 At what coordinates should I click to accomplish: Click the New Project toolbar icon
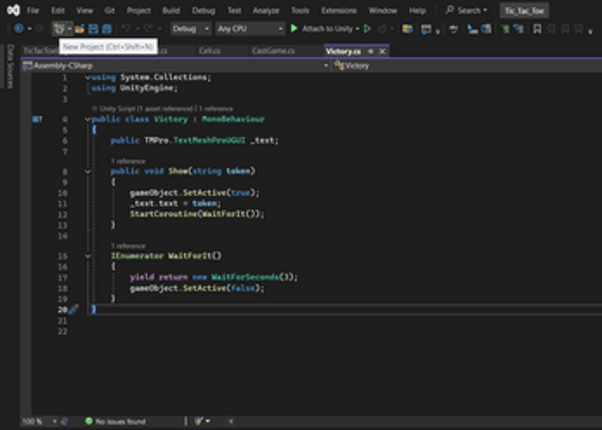[x=59, y=28]
